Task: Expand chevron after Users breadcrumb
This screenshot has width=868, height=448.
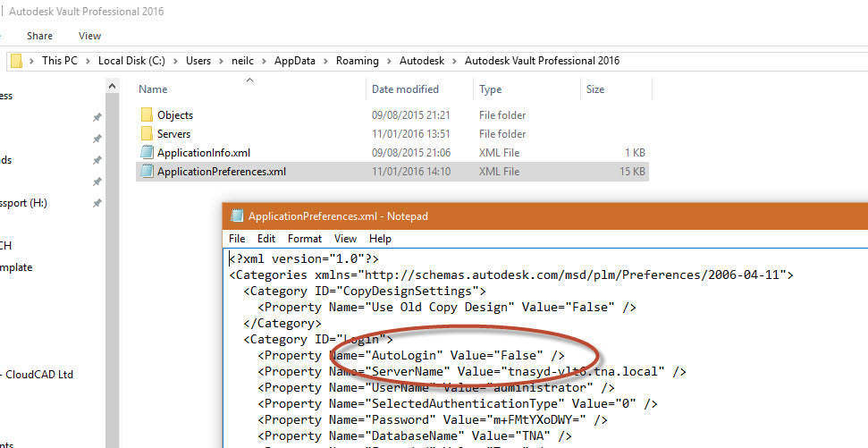Action: 222,61
